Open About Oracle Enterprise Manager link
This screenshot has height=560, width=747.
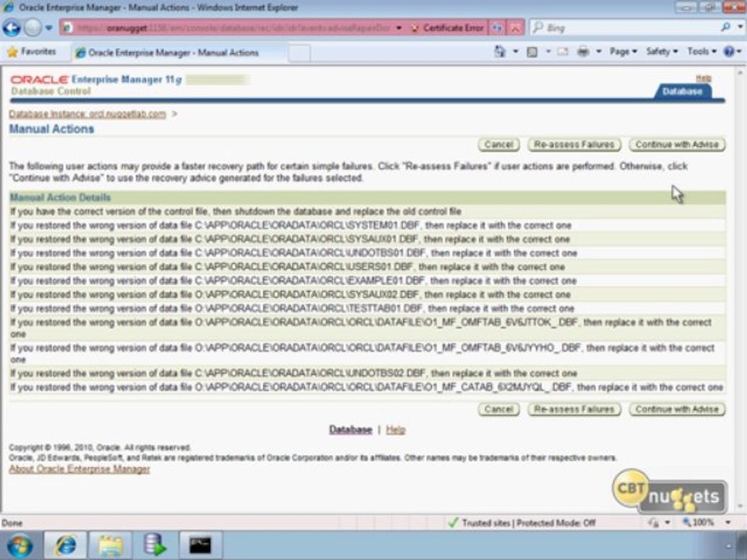pos(79,469)
